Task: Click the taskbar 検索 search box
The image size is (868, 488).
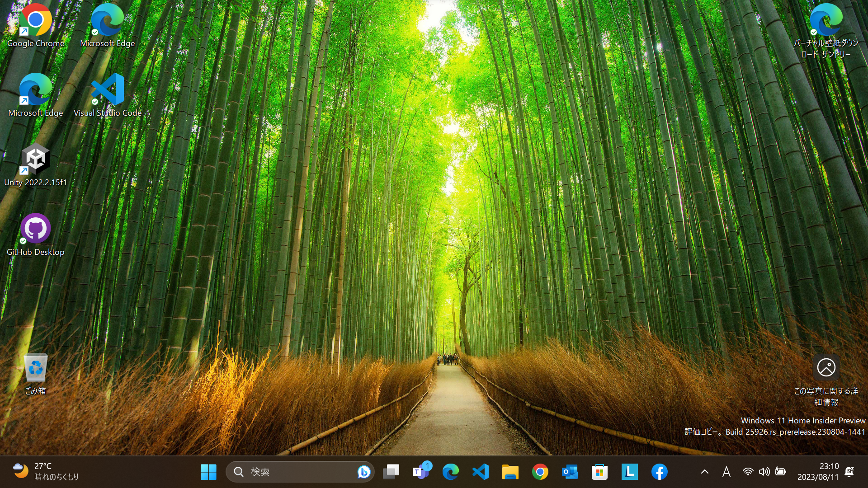Action: point(300,472)
